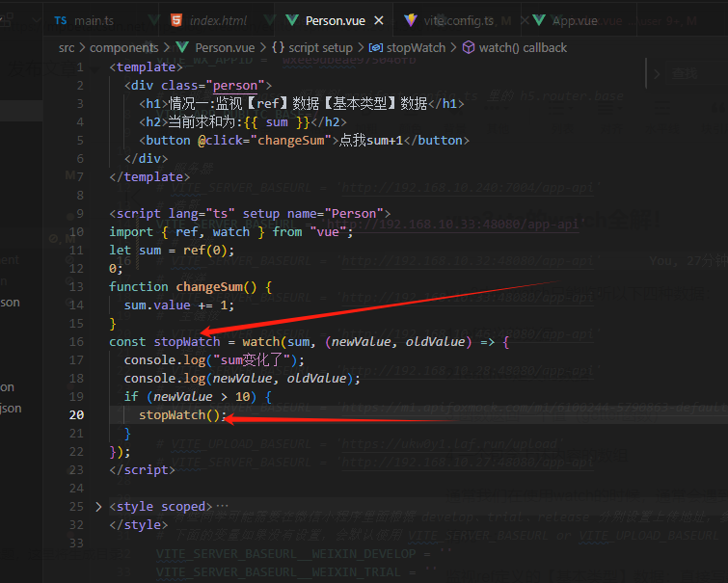The width and height of the screenshot is (728, 583).
Task: Click name="Person" in the script tag
Action: coord(336,214)
